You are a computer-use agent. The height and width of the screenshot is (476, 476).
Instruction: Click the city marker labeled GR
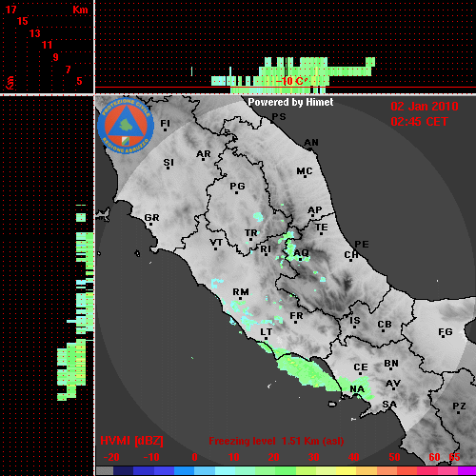(151, 219)
